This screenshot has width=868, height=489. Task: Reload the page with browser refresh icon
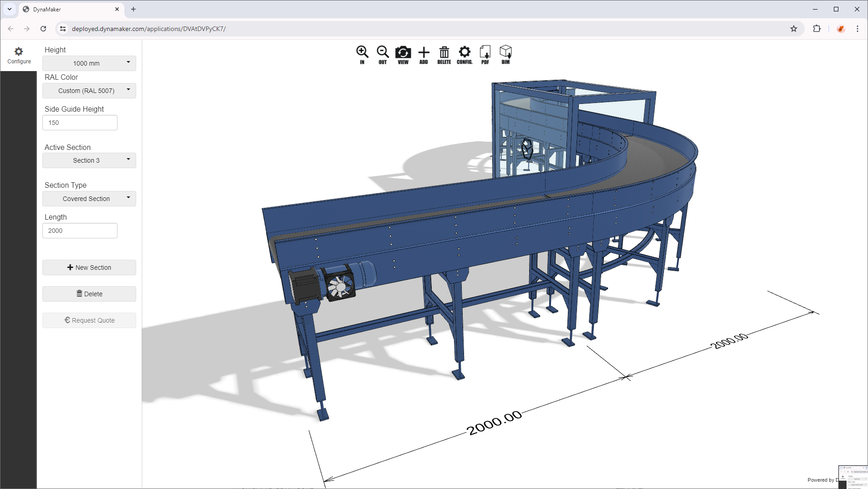point(43,29)
